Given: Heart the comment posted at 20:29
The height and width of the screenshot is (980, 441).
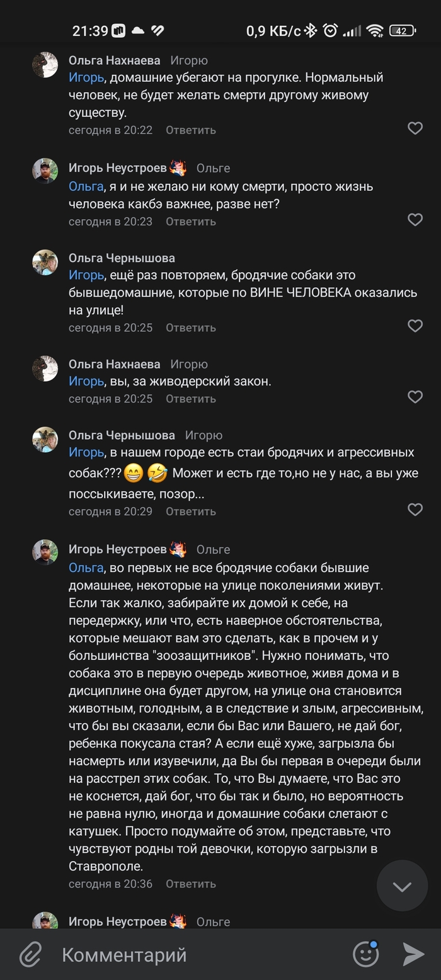Looking at the screenshot, I should [x=415, y=510].
